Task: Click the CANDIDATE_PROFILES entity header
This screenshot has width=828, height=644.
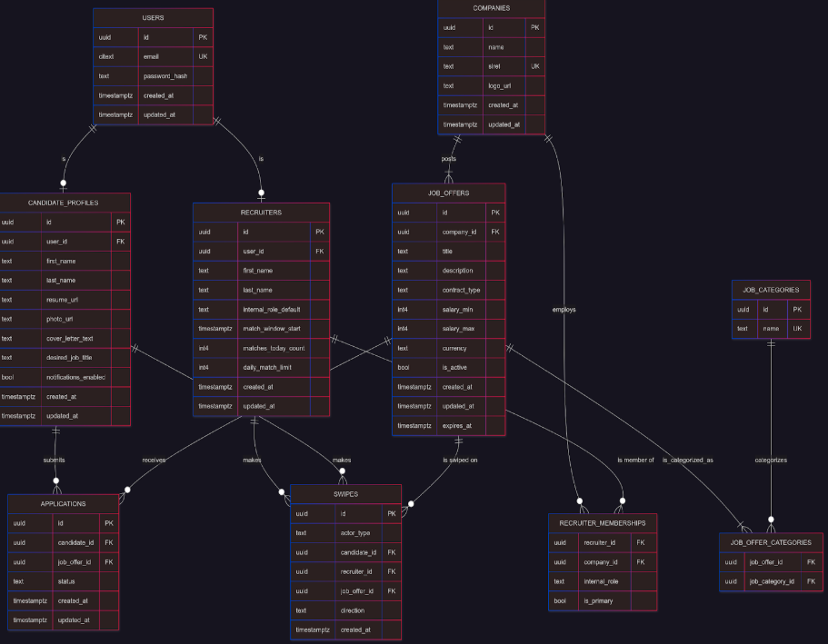Action: [x=64, y=202]
